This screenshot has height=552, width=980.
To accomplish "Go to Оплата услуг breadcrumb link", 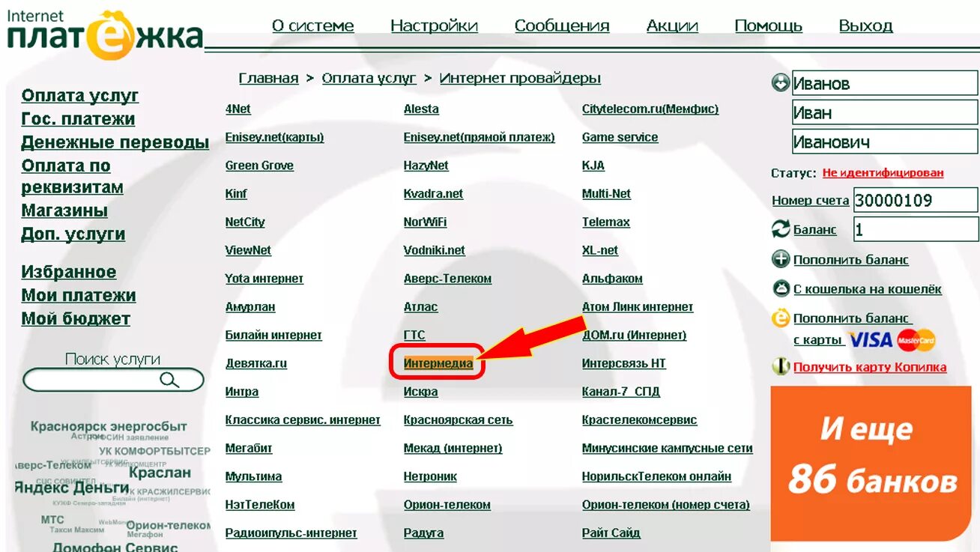I will coord(369,78).
